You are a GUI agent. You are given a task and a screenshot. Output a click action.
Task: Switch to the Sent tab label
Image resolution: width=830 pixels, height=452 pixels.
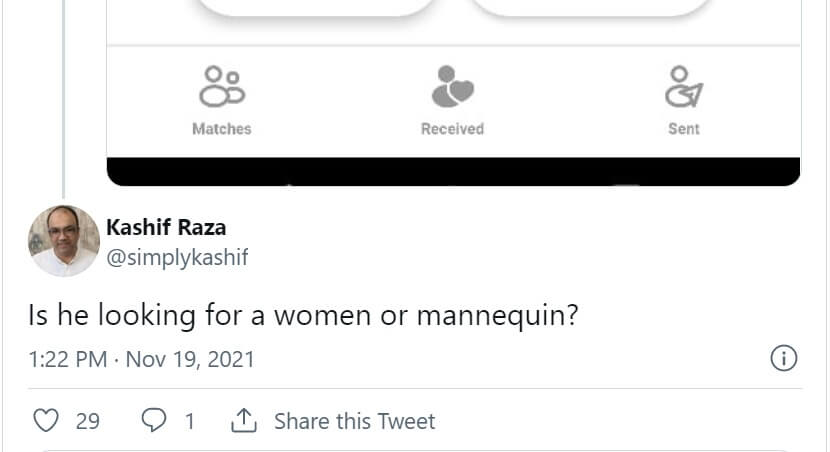point(684,129)
